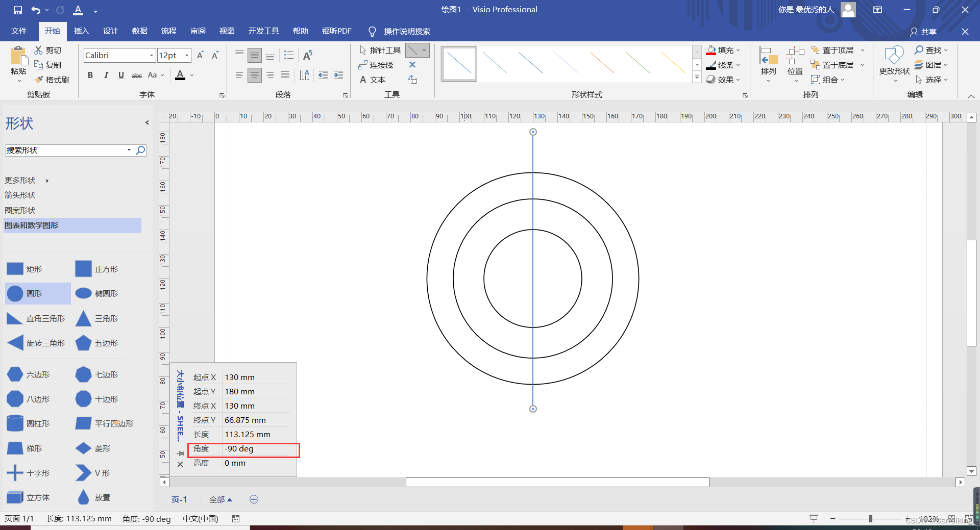Toggle justify text alignment
Screen dimensions: 980x530
(285, 75)
